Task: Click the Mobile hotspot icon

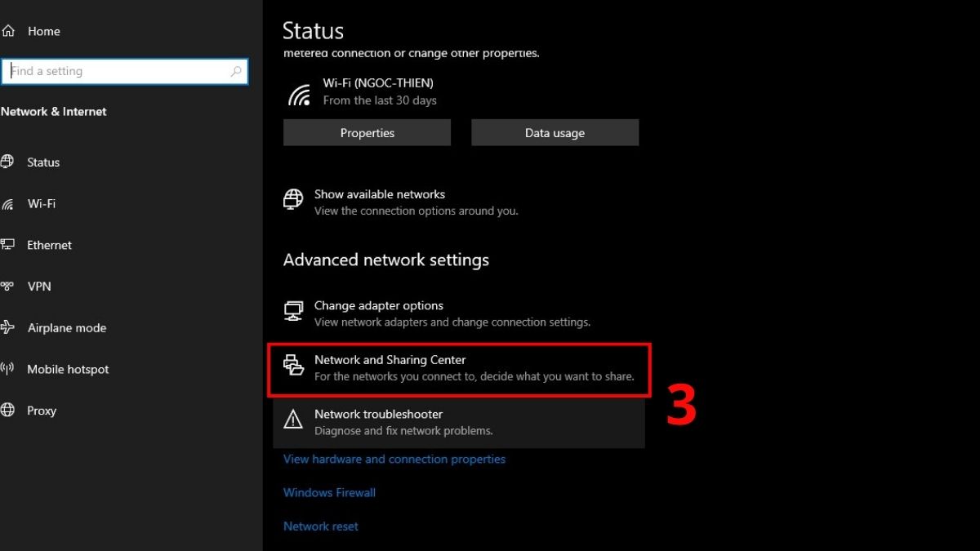Action: click(x=10, y=369)
